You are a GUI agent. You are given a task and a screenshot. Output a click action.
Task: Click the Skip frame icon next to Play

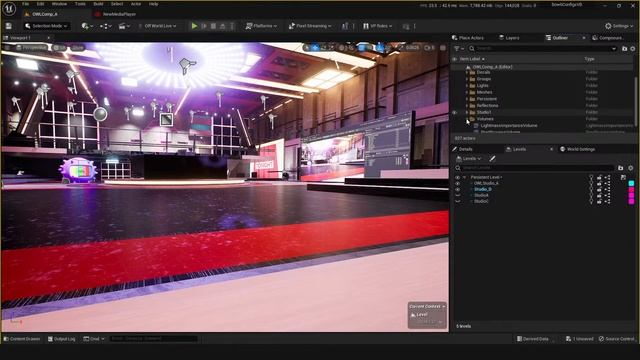coord(204,26)
